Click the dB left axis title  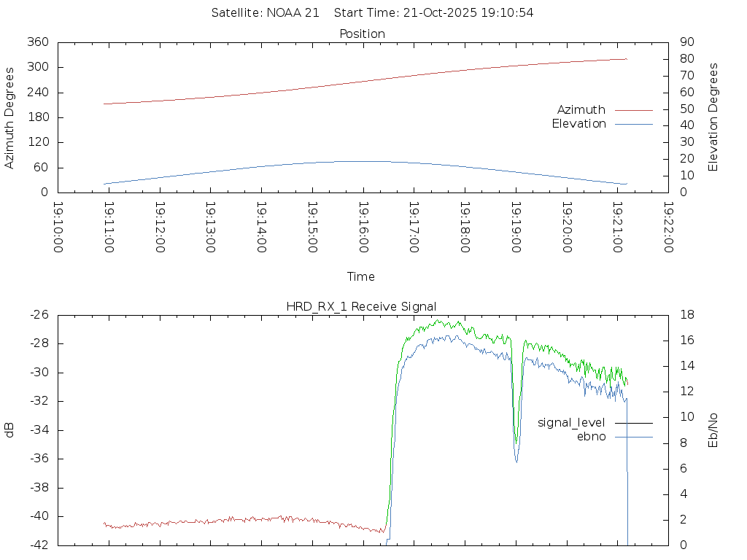9,430
